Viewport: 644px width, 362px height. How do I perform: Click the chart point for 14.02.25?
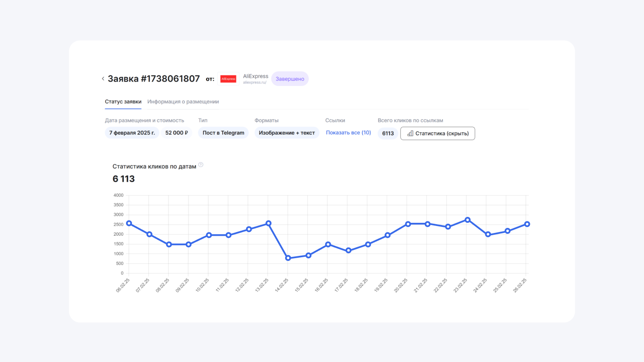[288, 258]
